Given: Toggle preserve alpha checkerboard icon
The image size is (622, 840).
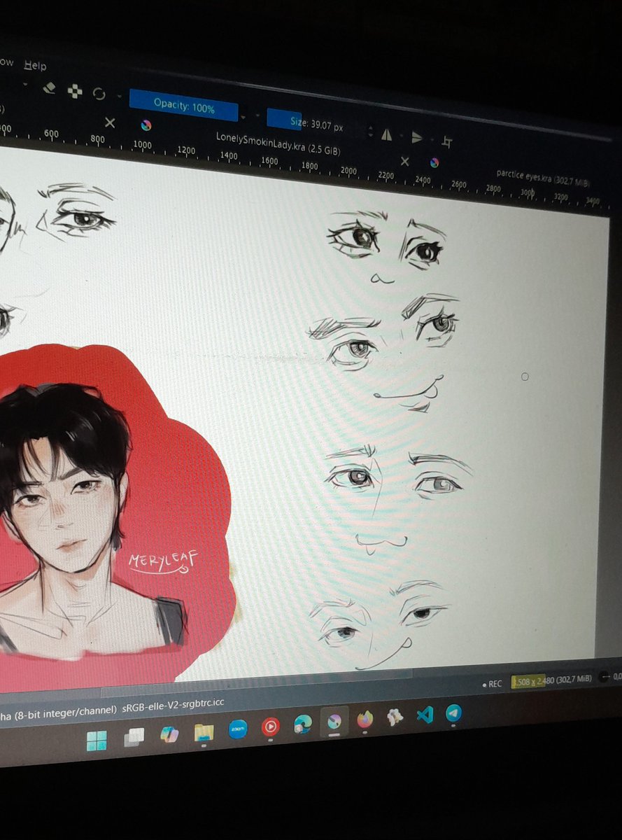Looking at the screenshot, I should [75, 91].
